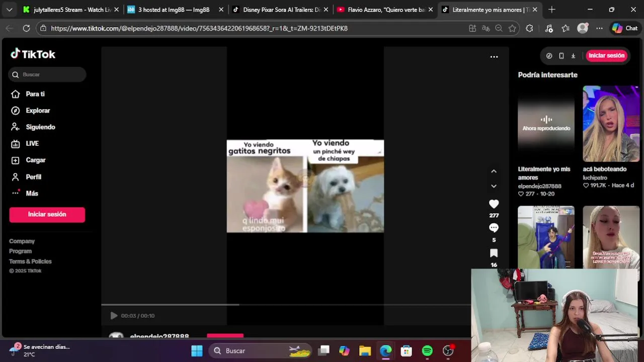Open the browser profile avatar

coord(583,29)
